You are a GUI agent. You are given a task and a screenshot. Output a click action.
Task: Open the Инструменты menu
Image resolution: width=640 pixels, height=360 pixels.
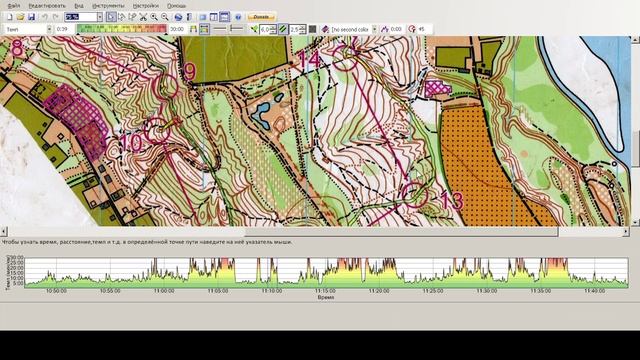pyautogui.click(x=108, y=6)
